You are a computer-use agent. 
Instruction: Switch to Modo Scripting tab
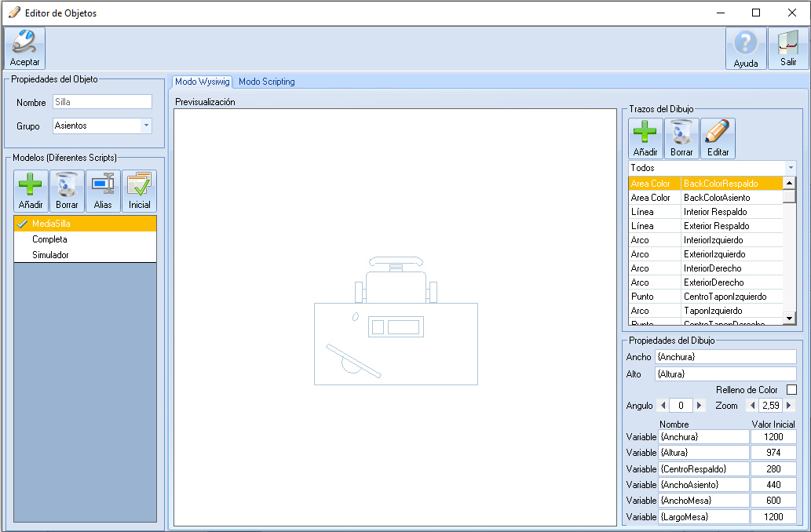(267, 82)
